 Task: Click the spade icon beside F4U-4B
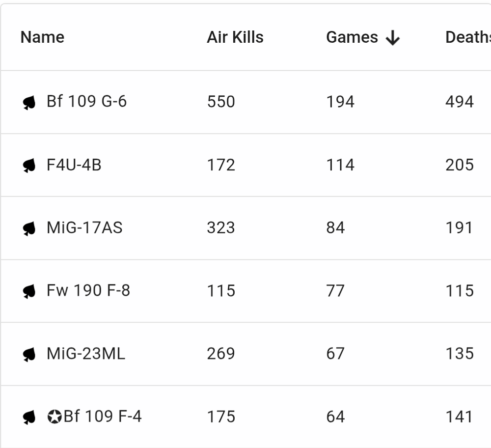tap(29, 166)
